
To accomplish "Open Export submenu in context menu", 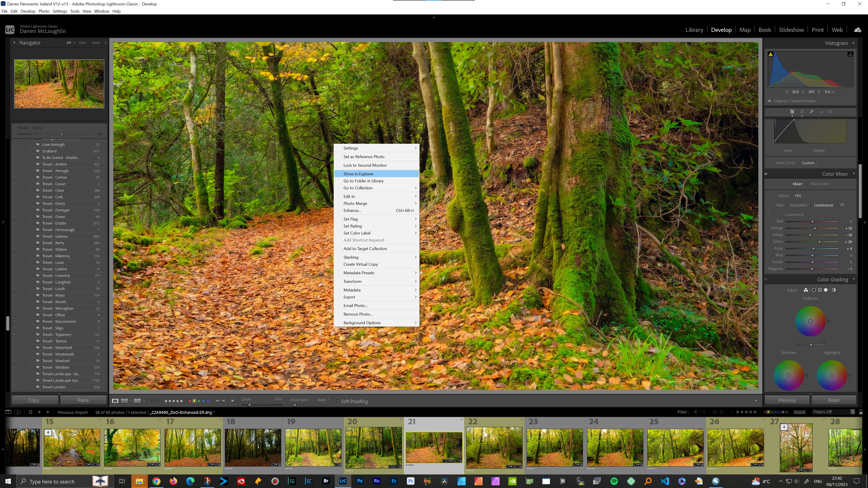I will (376, 297).
